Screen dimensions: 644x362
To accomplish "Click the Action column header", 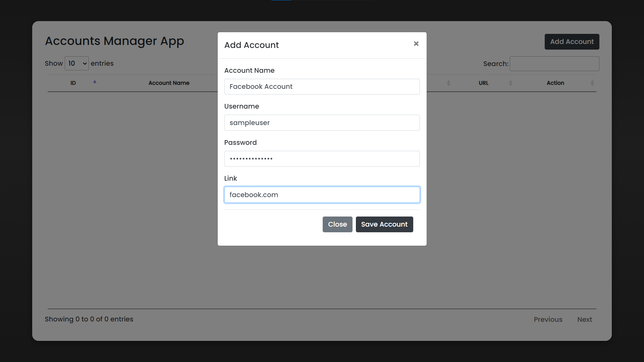I will click(x=555, y=83).
